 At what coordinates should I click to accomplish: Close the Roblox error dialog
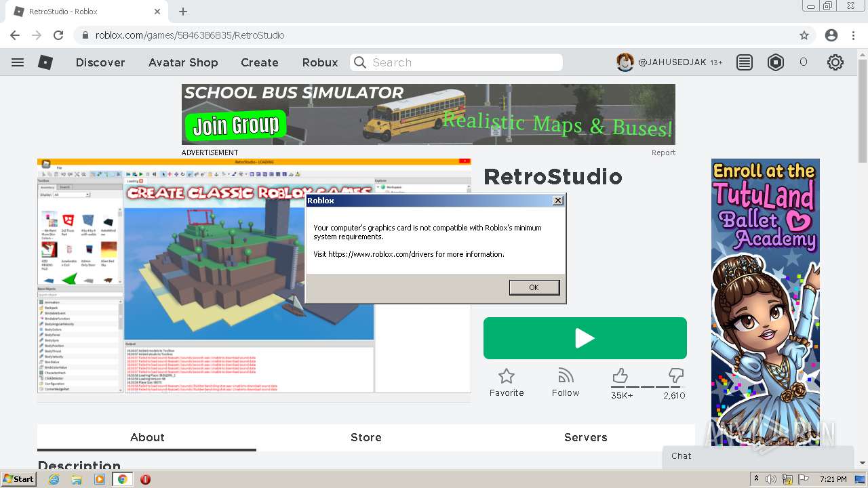coord(557,200)
